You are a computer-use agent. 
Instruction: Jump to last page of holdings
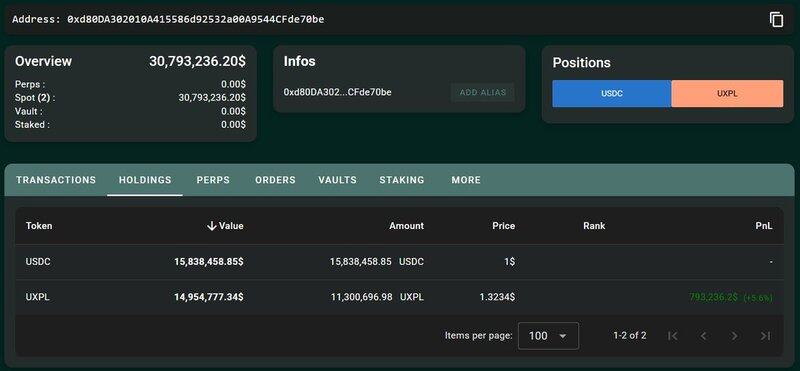click(x=765, y=336)
